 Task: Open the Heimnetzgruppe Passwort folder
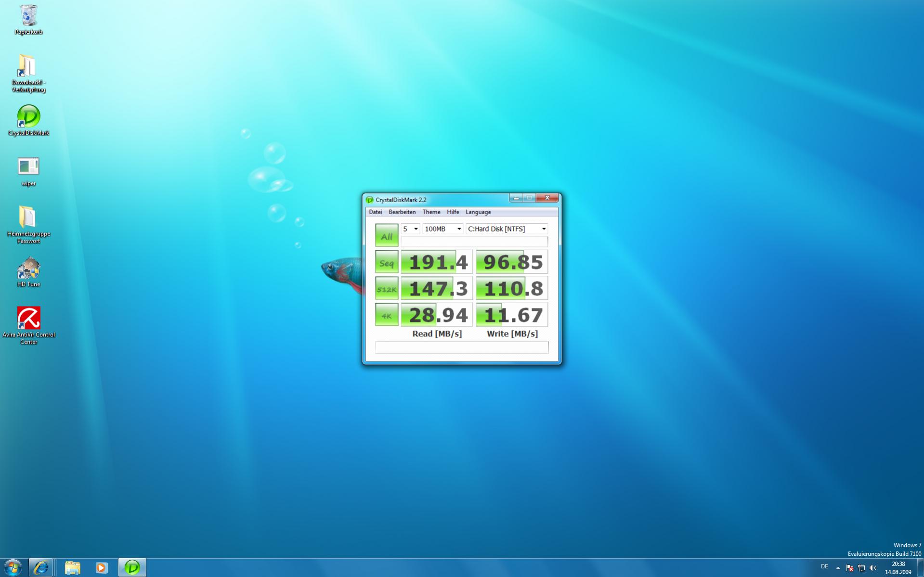click(28, 225)
